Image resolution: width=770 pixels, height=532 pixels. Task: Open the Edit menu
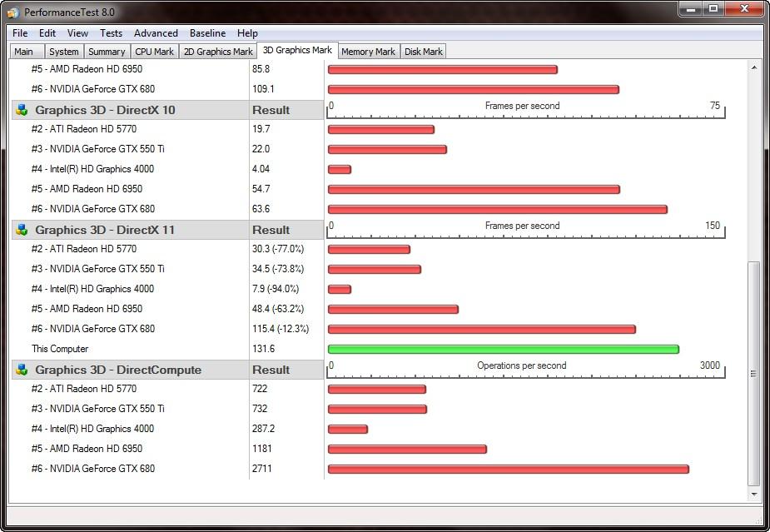click(x=47, y=33)
